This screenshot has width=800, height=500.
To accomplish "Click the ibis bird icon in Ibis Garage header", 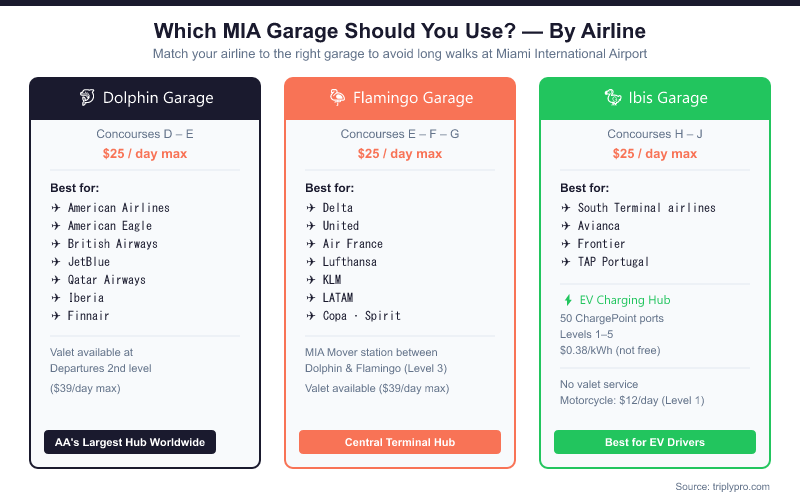I will pos(612,98).
